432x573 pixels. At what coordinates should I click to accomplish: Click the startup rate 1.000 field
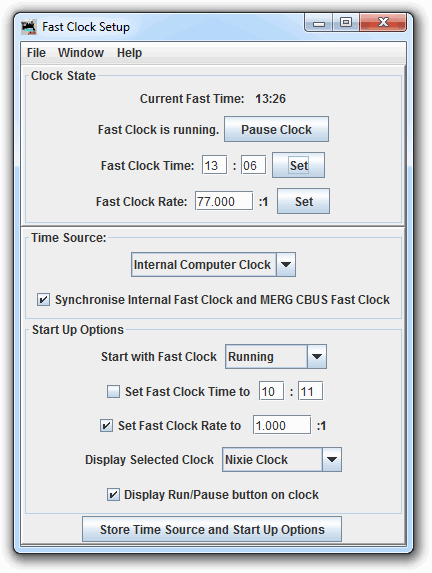coord(282,425)
